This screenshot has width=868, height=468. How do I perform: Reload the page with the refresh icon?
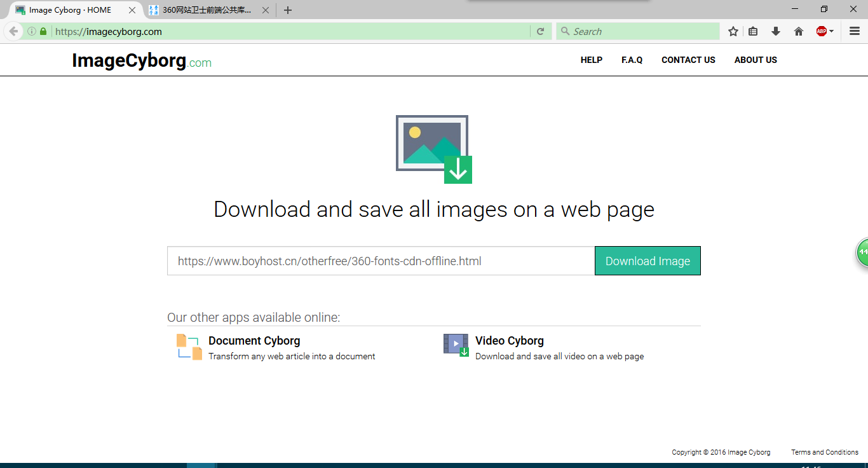[541, 31]
